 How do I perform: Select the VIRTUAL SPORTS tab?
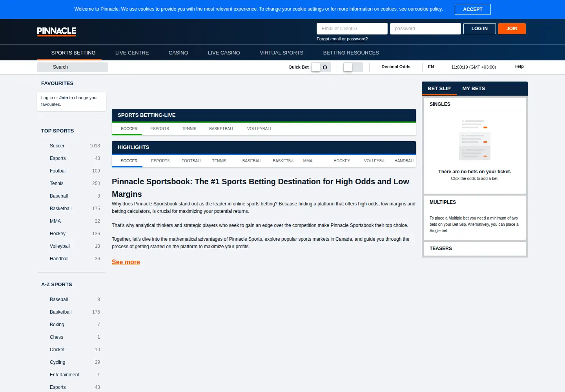282,53
